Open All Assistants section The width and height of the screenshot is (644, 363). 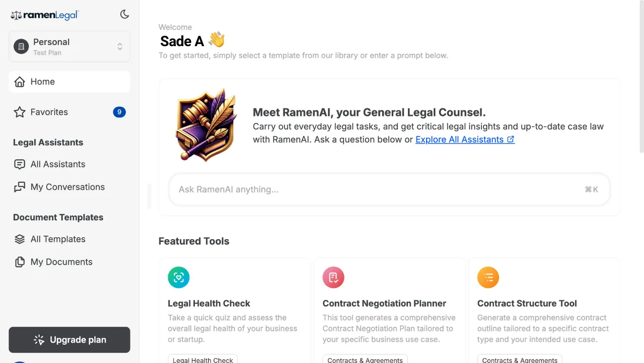click(58, 164)
